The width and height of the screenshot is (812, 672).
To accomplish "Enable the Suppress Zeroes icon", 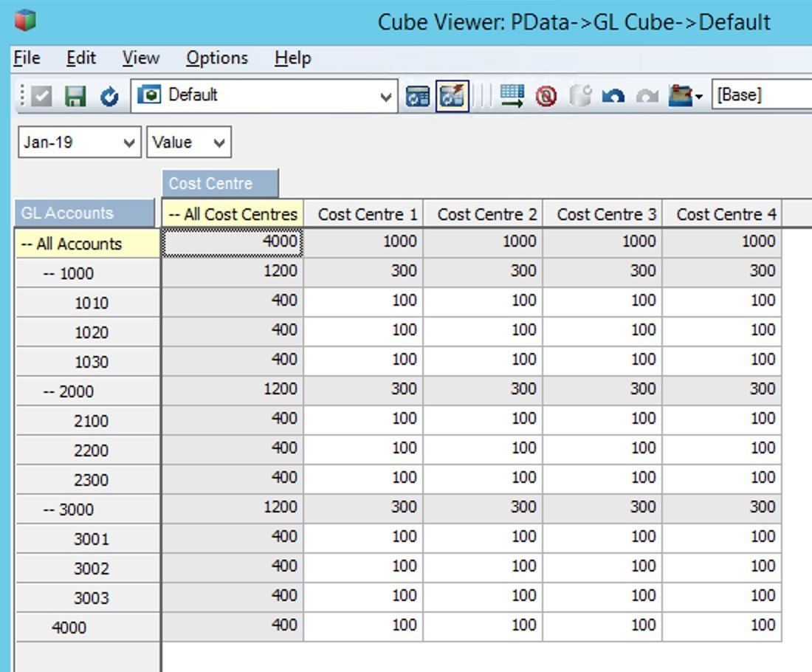I will (545, 95).
